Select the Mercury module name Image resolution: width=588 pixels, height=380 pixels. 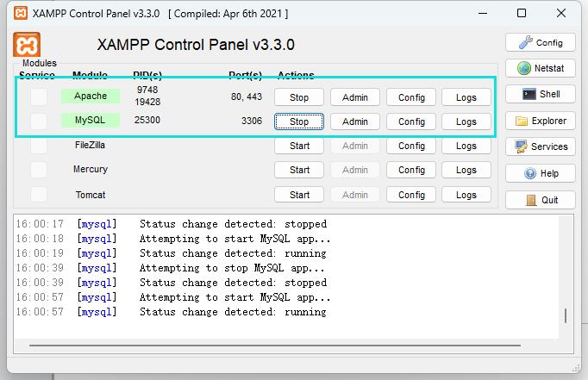pyautogui.click(x=91, y=169)
